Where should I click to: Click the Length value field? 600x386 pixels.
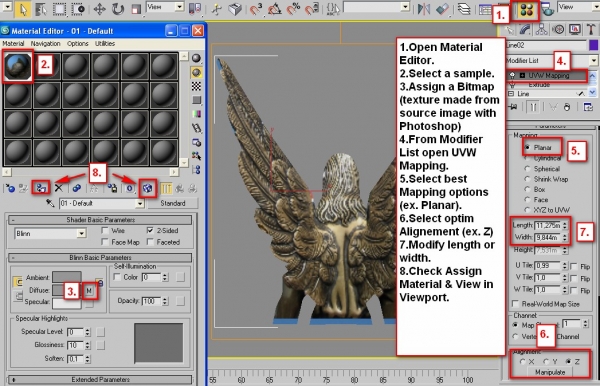tap(548, 225)
